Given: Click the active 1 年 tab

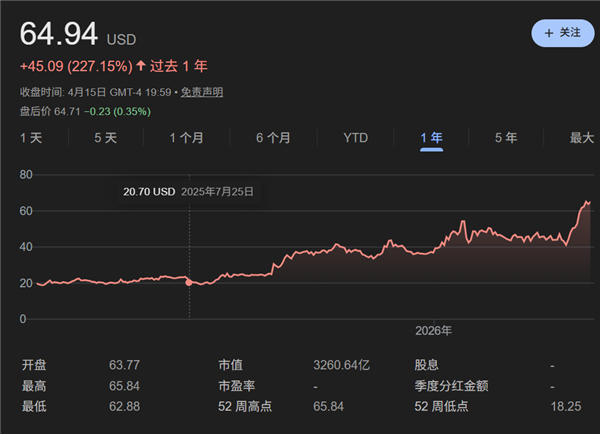Looking at the screenshot, I should (432, 138).
